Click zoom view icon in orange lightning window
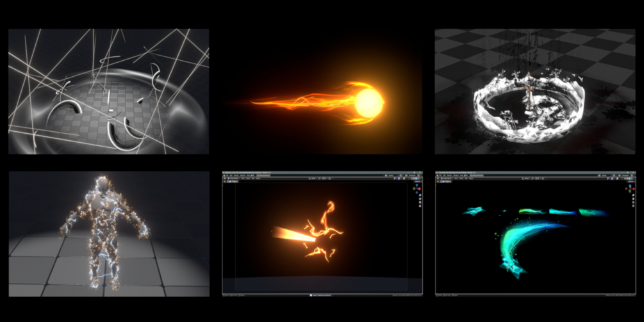 (x=420, y=195)
